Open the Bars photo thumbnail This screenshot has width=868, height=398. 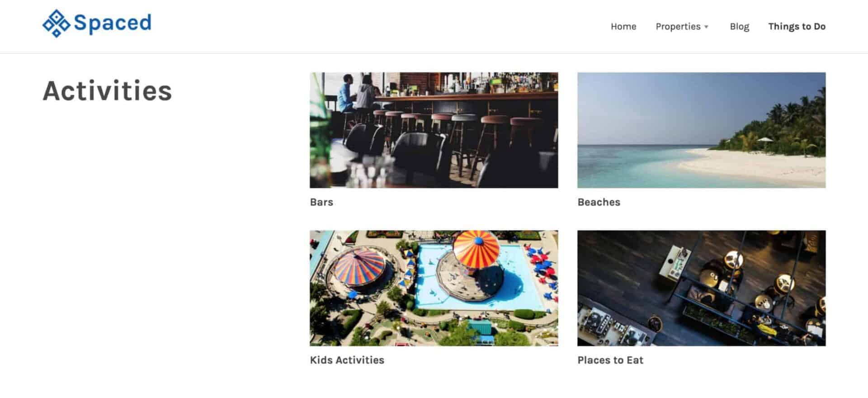[434, 130]
